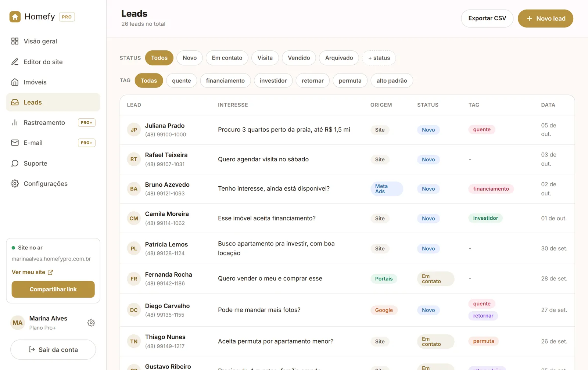
Task: Filter leads by status Novo
Action: point(190,58)
